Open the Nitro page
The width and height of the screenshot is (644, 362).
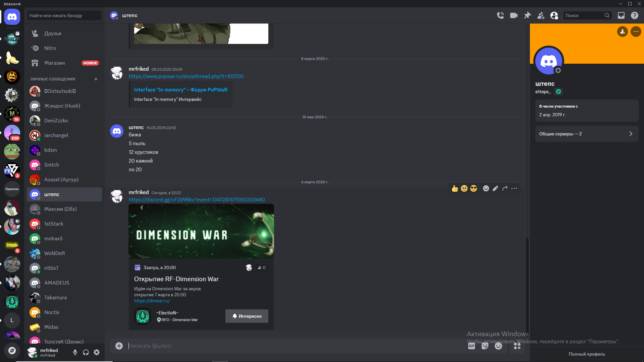tap(64, 48)
